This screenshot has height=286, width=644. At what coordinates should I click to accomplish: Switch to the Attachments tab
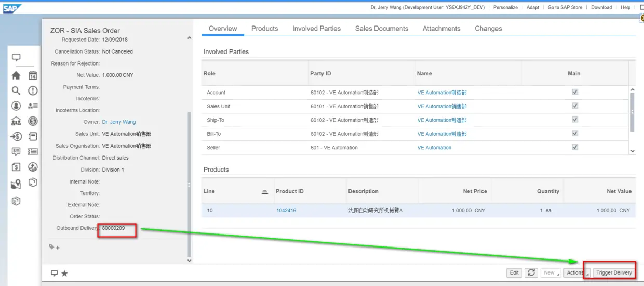pyautogui.click(x=441, y=29)
